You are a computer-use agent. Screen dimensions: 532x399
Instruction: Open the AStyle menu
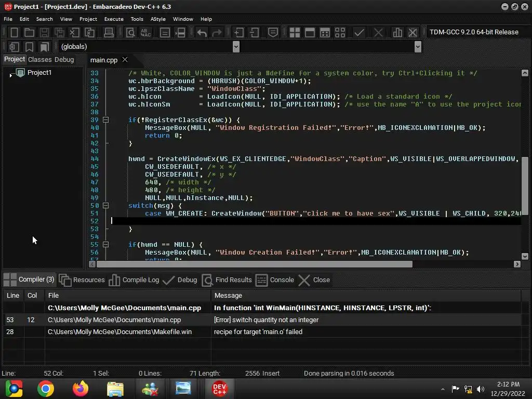click(x=158, y=19)
